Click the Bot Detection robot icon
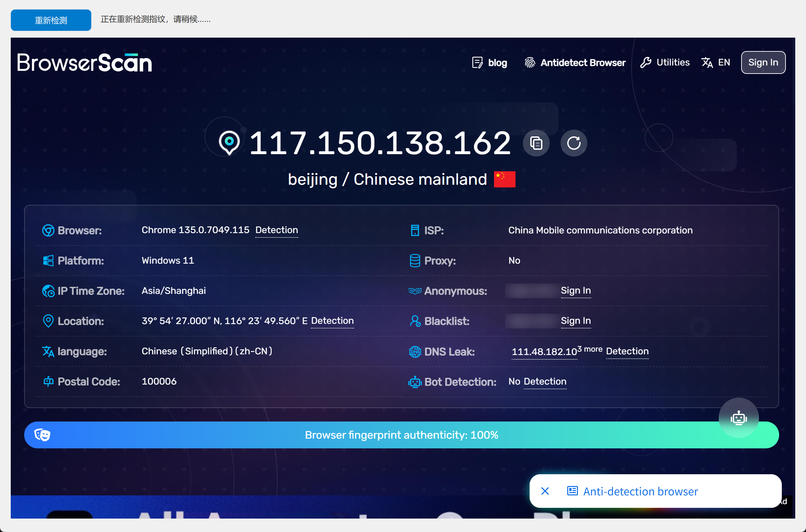Image resolution: width=806 pixels, height=532 pixels. coord(415,382)
